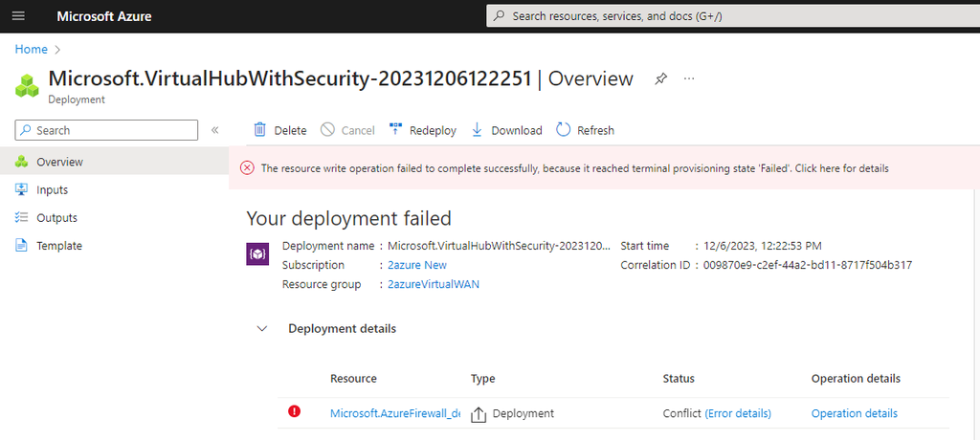Click the Redeploy toolbar label
Viewport: 980px width, 440px height.
tap(434, 131)
